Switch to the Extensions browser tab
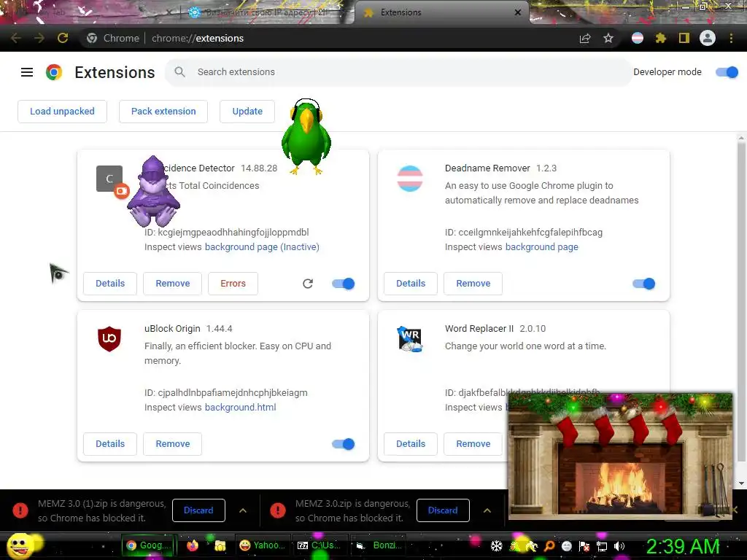 (442, 12)
